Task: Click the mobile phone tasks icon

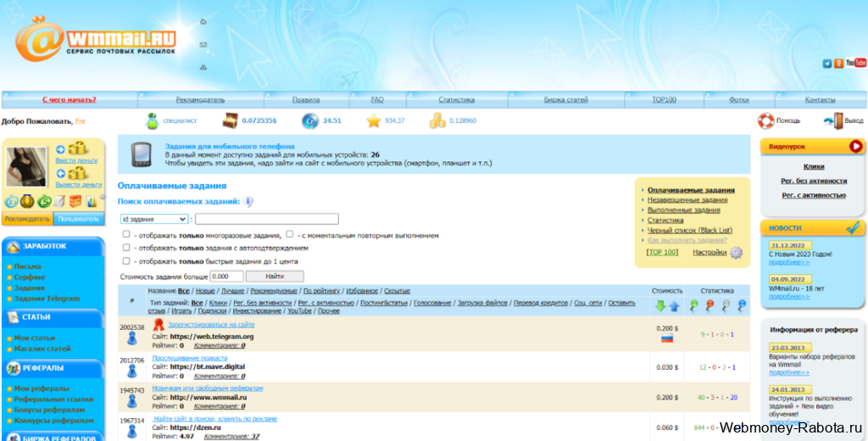Action: pos(142,155)
